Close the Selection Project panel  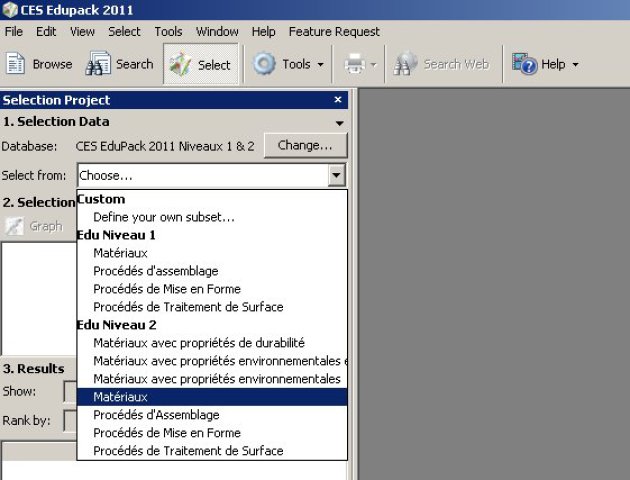[x=338, y=99]
